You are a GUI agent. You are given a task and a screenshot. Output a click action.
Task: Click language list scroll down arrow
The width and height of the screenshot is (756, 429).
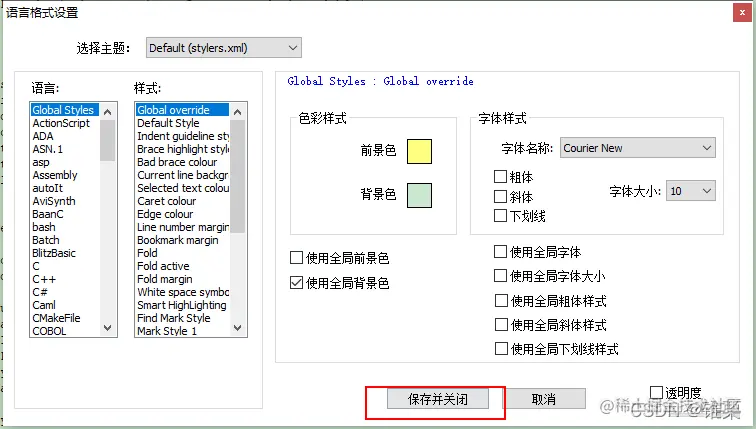pyautogui.click(x=108, y=328)
